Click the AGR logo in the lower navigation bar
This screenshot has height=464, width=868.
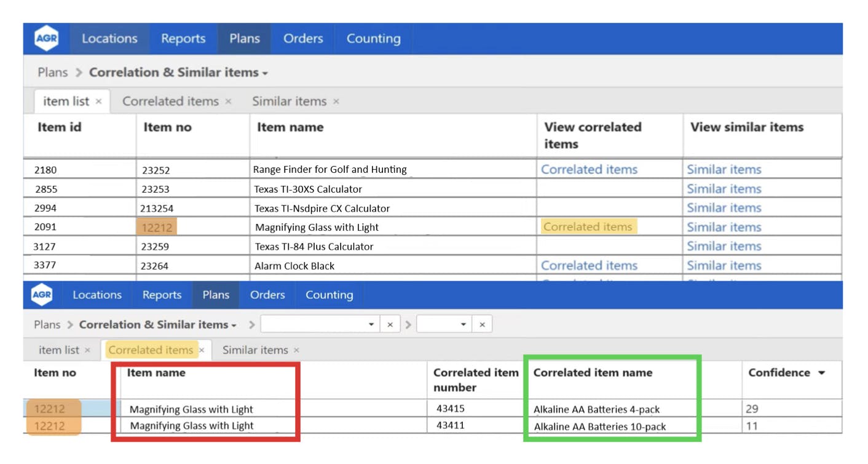point(42,295)
